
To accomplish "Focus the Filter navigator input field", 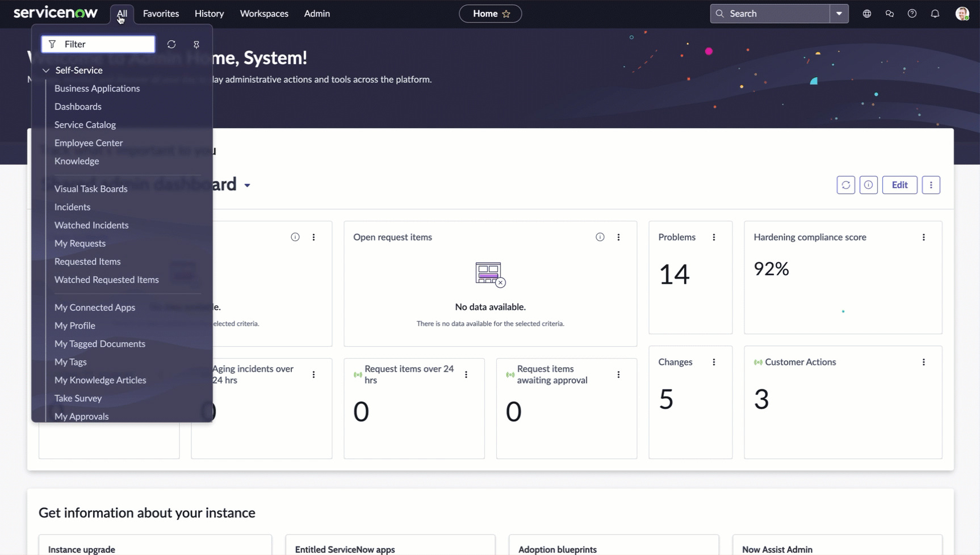I will pyautogui.click(x=98, y=44).
